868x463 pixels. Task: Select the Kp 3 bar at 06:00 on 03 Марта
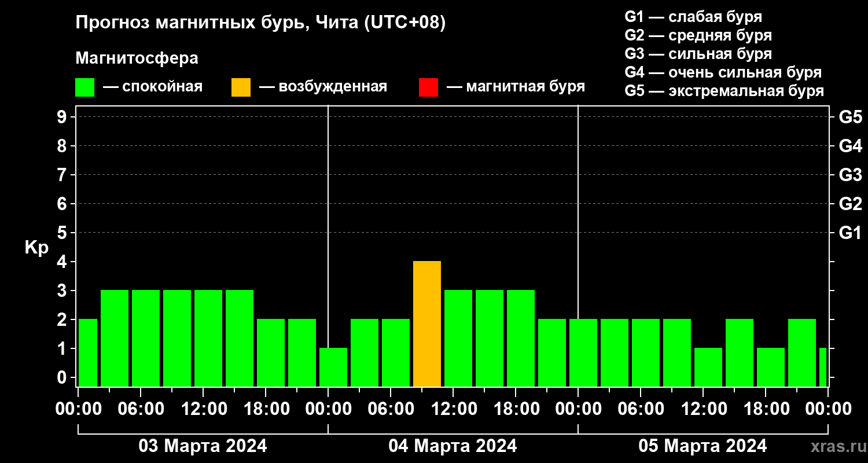[146, 339]
